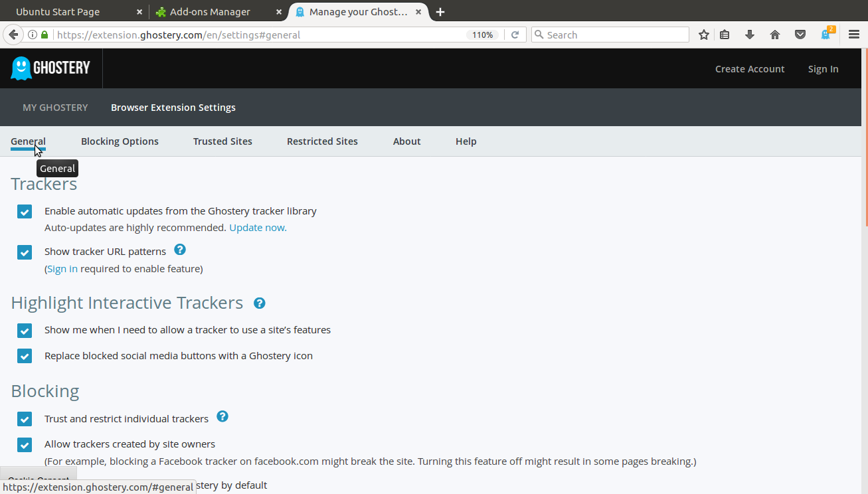Open help icon beside Highlight Interactive Trackers
This screenshot has height=494, width=868.
260,303
